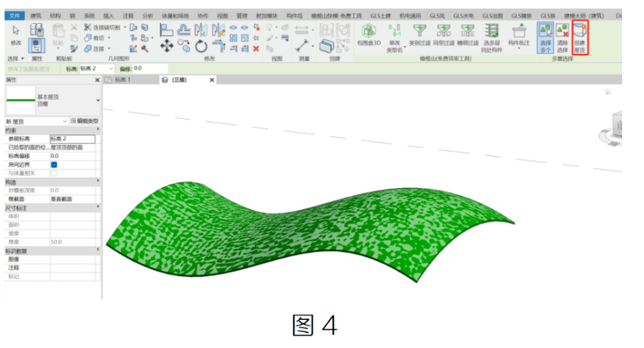This screenshot has height=348, width=644.
Task: Click the 注释 property row
Action: (x=53, y=268)
